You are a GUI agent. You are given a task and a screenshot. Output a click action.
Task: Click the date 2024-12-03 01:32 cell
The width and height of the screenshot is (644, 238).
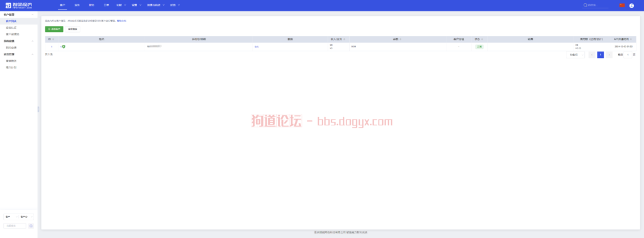(623, 47)
